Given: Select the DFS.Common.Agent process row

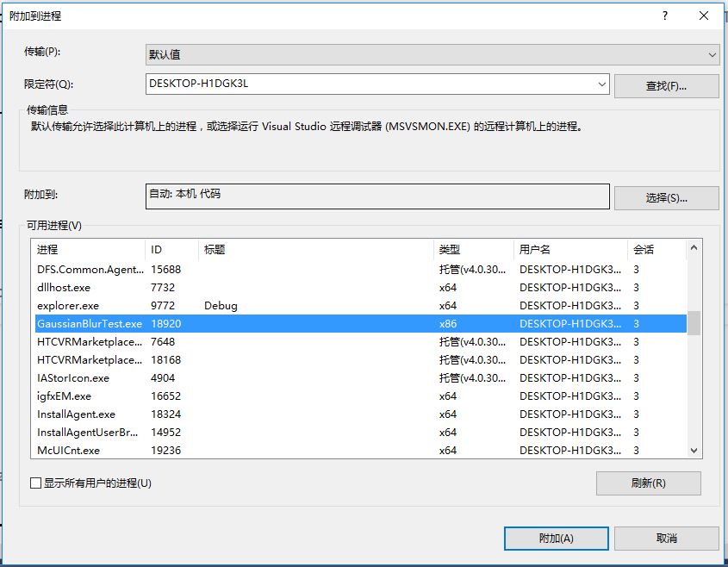Looking at the screenshot, I should pyautogui.click(x=361, y=270).
